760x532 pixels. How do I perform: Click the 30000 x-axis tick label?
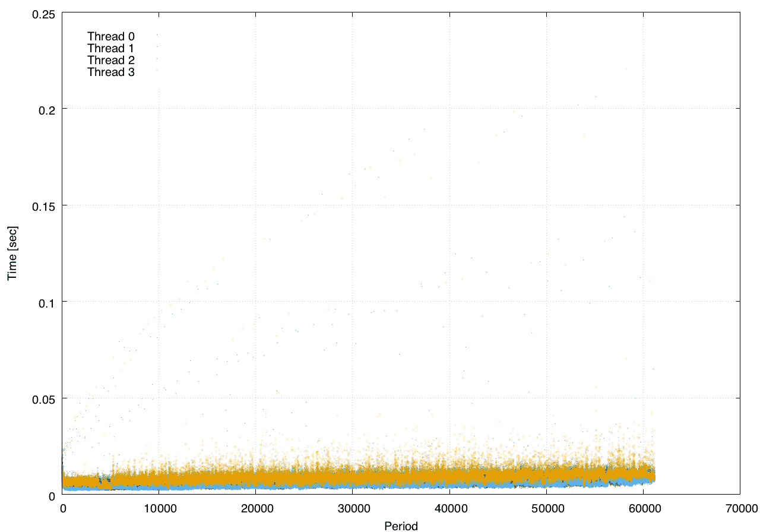coord(353,508)
